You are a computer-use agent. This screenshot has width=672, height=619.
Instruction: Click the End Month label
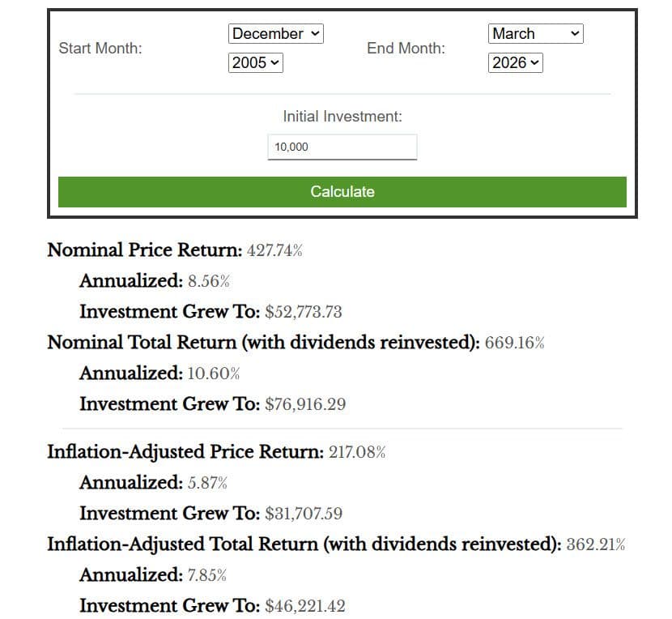pos(406,48)
